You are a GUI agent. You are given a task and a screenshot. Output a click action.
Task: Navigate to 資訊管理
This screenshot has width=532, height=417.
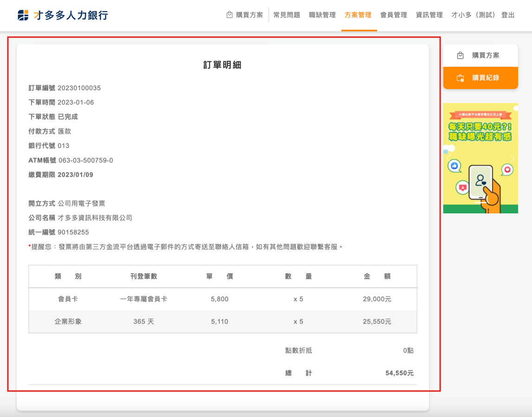pos(429,15)
